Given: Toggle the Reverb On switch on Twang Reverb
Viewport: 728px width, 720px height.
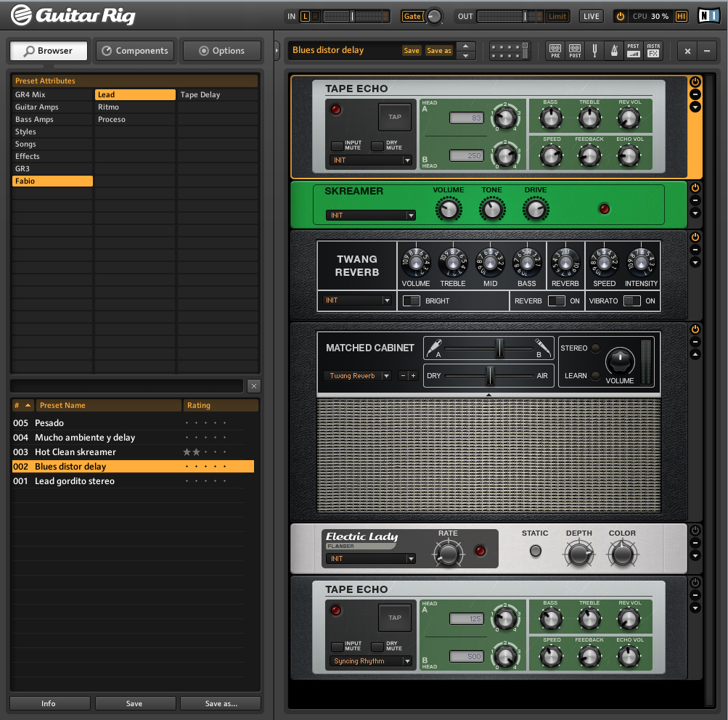Looking at the screenshot, I should 556,300.
